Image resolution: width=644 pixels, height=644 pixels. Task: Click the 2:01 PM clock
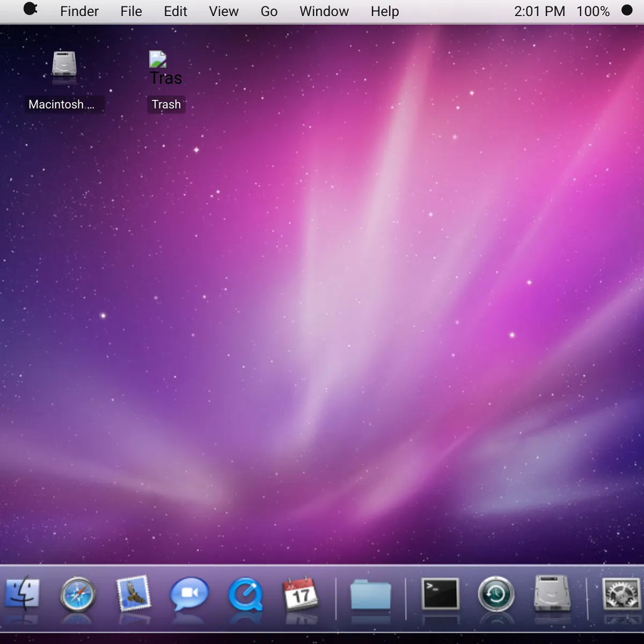(x=539, y=11)
